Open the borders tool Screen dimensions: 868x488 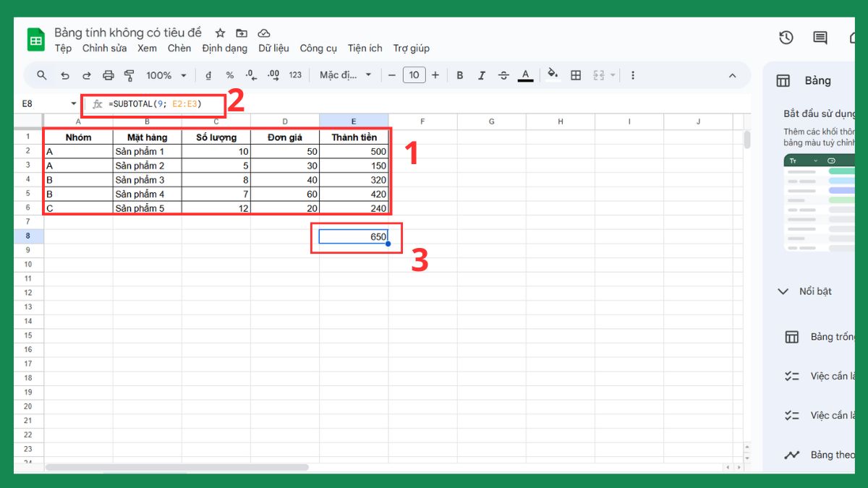coord(575,74)
